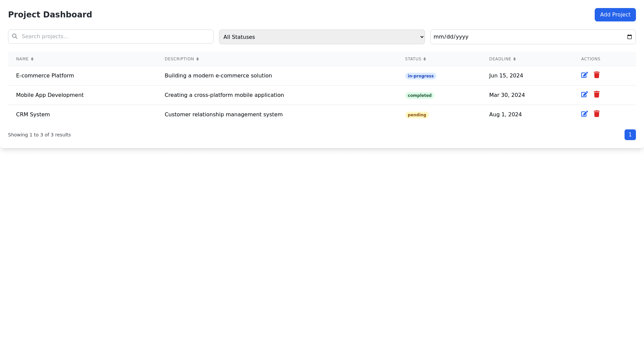Edit the E-commerce Platform project
The image size is (644, 362).
click(584, 75)
